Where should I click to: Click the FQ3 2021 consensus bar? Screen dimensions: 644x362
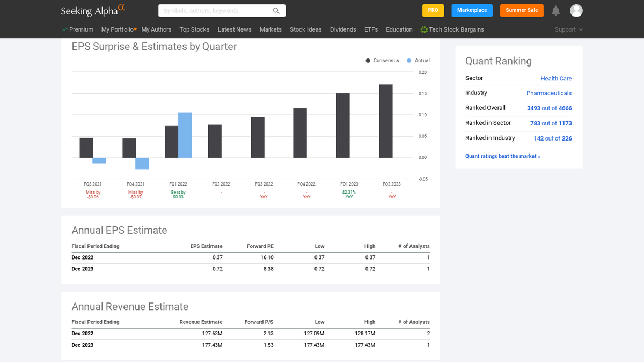tap(86, 148)
